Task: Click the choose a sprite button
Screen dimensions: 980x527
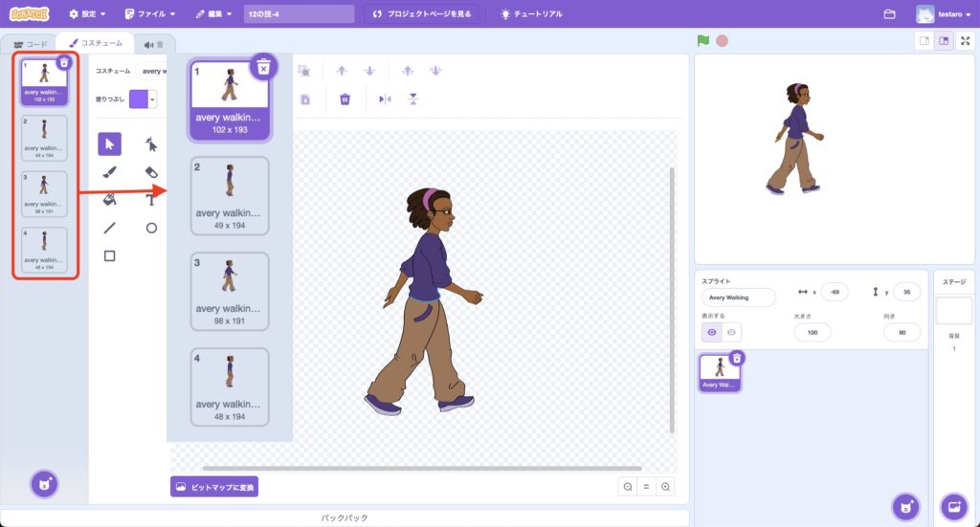Action: [x=905, y=506]
